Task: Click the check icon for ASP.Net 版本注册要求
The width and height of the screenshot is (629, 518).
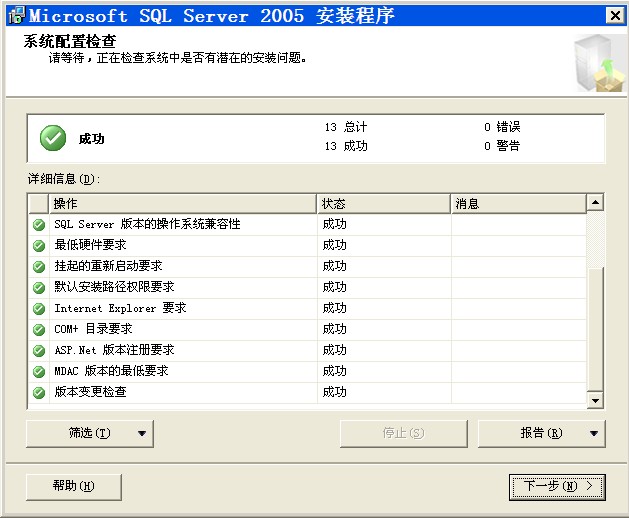Action: click(x=39, y=351)
